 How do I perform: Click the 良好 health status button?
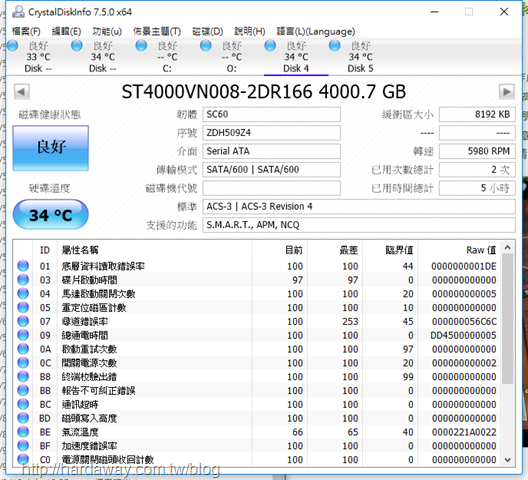pos(51,148)
